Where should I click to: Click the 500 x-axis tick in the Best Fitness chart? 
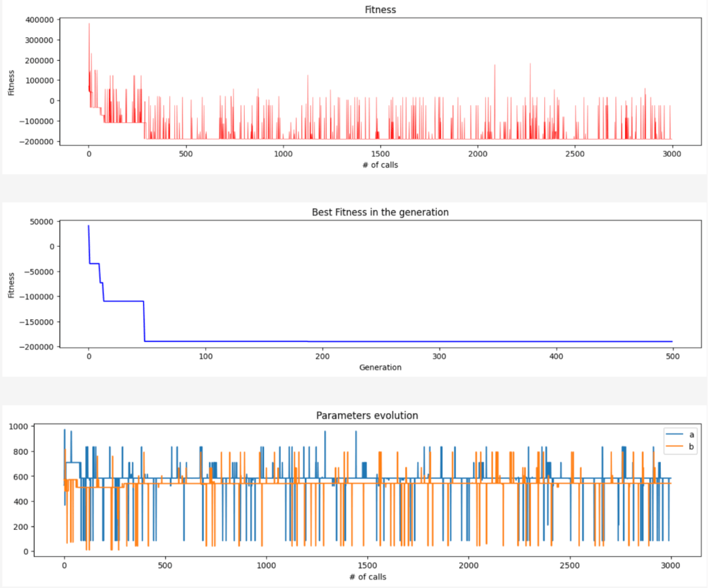coord(672,357)
